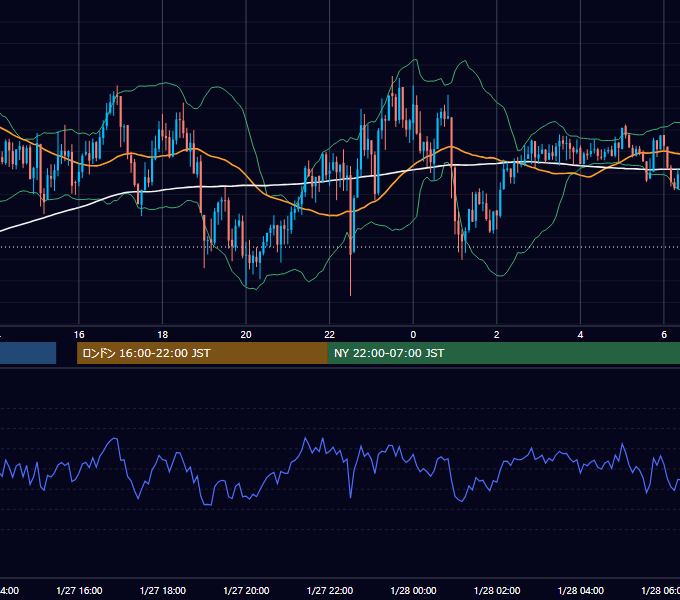
Task: Click the 1/28 00:00 time label
Action: tap(413, 590)
